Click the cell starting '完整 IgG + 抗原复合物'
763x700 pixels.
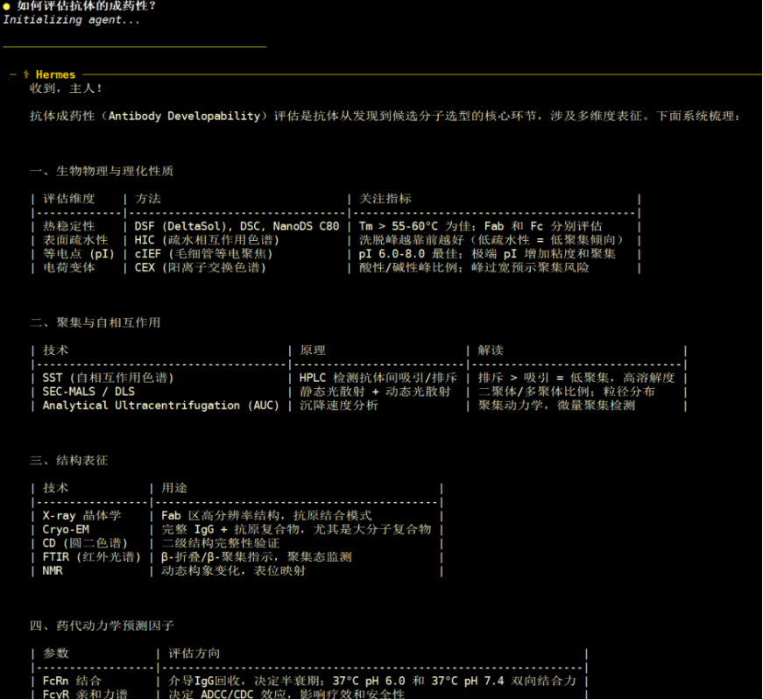pyautogui.click(x=296, y=530)
